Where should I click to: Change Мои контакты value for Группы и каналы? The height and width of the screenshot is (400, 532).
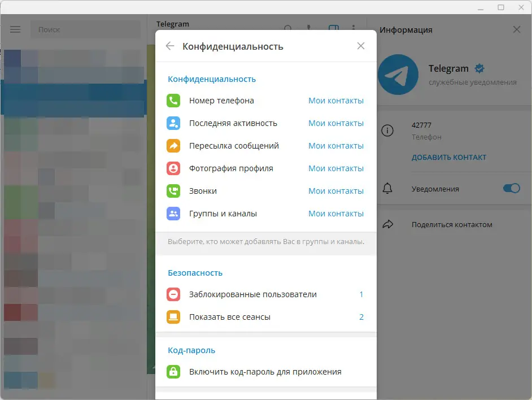click(x=336, y=214)
